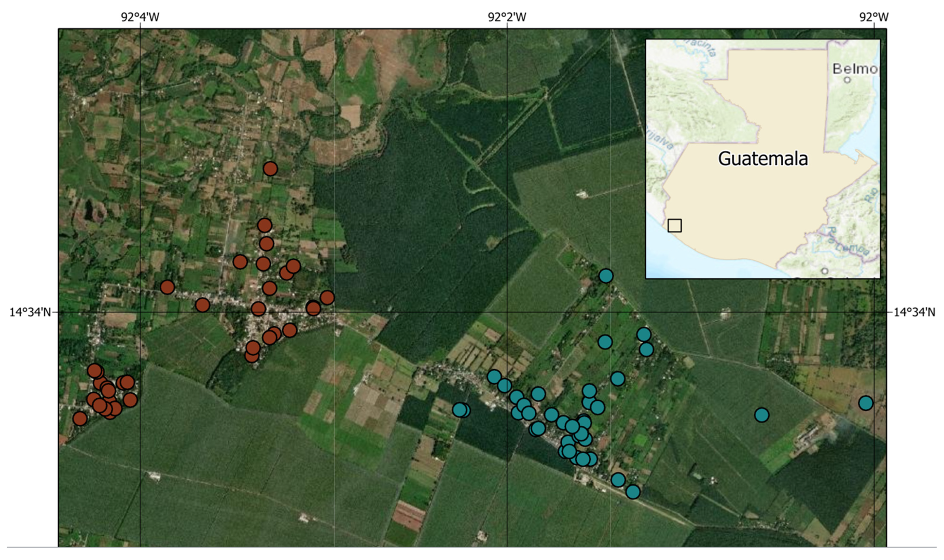Click the 92°4'W longitude label

pyautogui.click(x=140, y=17)
